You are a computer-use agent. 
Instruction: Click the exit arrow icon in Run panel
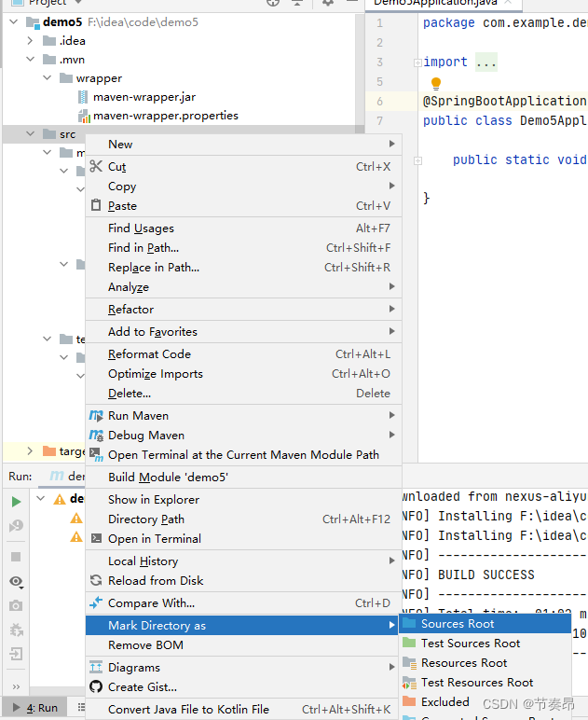pyautogui.click(x=16, y=654)
